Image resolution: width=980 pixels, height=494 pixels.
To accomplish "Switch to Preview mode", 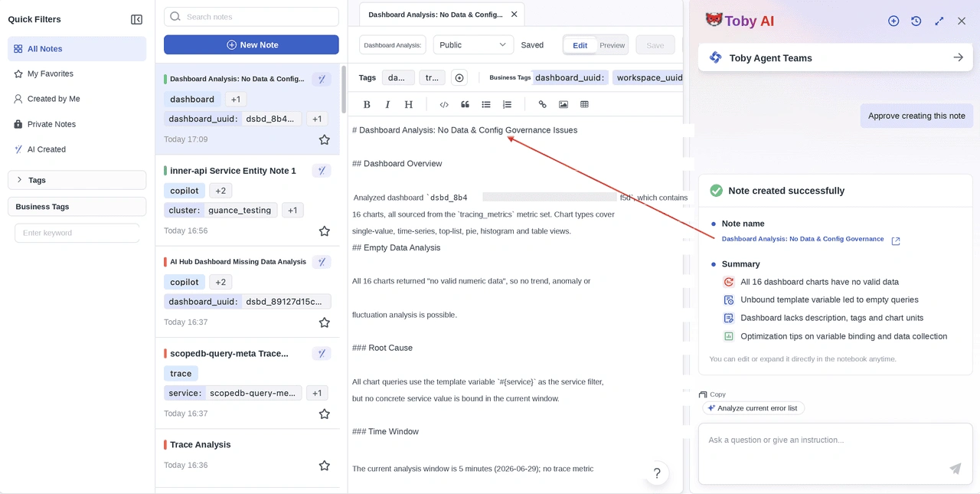I will (612, 45).
